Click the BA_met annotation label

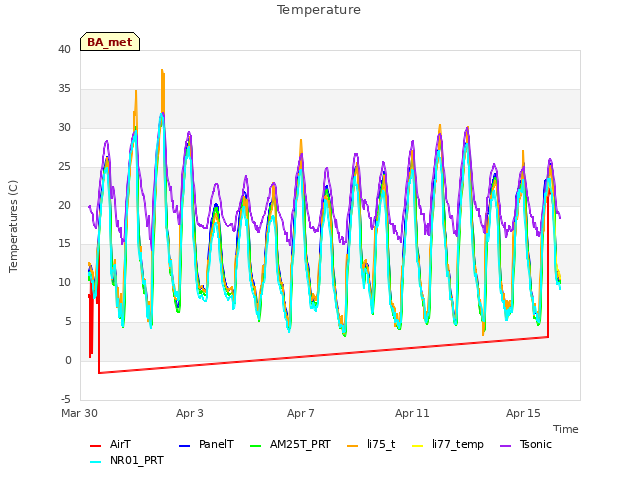110,42
